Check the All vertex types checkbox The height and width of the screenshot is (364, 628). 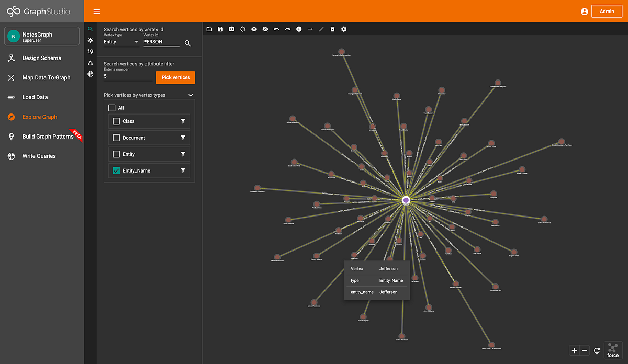tap(111, 108)
